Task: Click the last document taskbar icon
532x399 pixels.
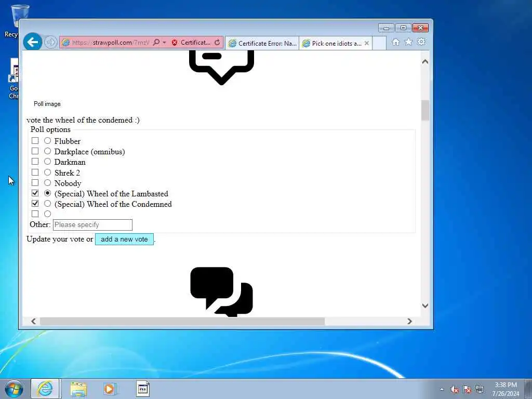Action: pos(142,389)
